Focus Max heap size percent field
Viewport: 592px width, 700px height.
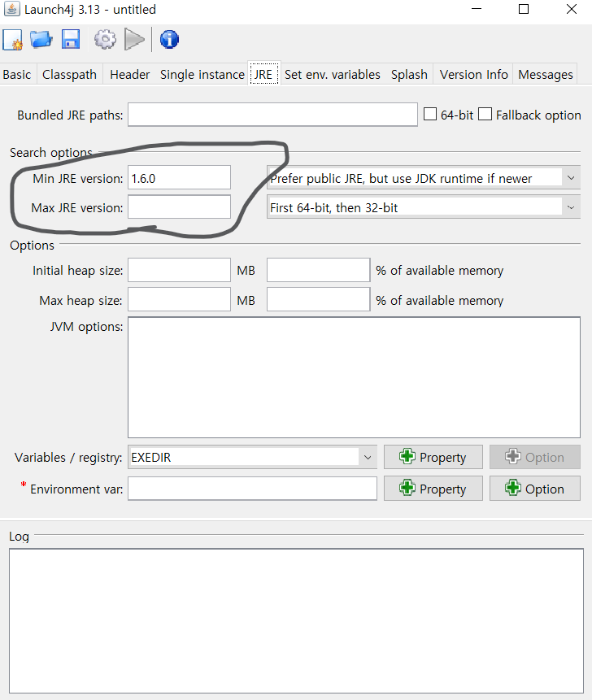click(x=318, y=299)
